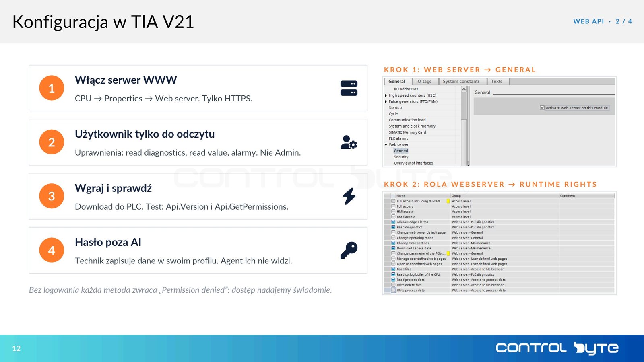
Task: Expand Pulse generators (PTO/PWM) tree node
Action: coord(386,101)
